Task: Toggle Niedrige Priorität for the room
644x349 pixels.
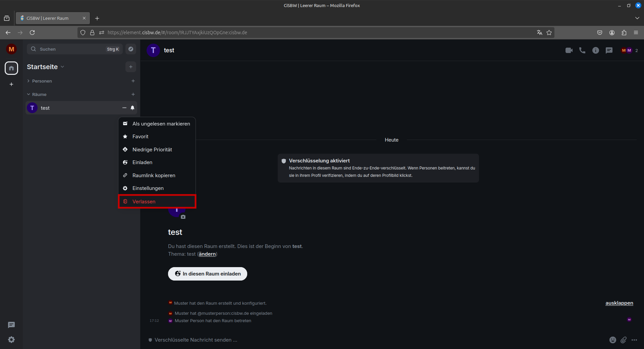Action: coord(152,150)
